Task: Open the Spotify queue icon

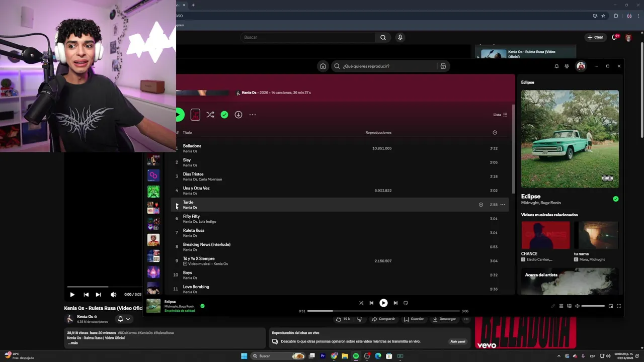Action: click(561, 306)
